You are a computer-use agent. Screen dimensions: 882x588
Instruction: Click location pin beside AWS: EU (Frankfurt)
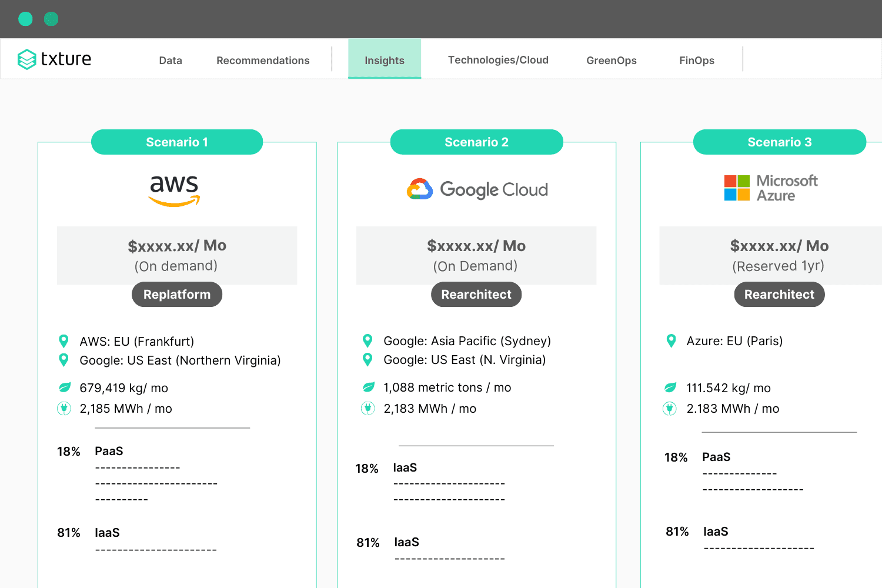coord(64,341)
